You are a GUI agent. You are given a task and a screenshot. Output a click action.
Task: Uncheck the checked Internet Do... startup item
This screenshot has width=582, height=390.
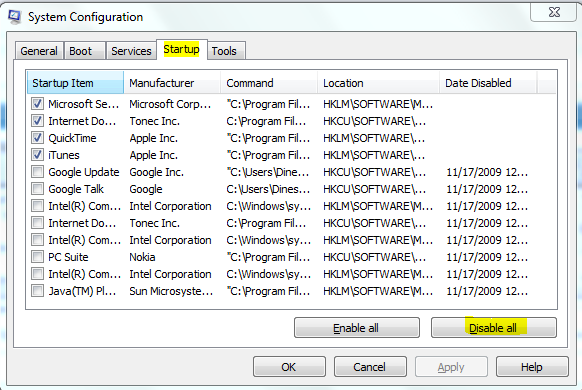(x=37, y=121)
